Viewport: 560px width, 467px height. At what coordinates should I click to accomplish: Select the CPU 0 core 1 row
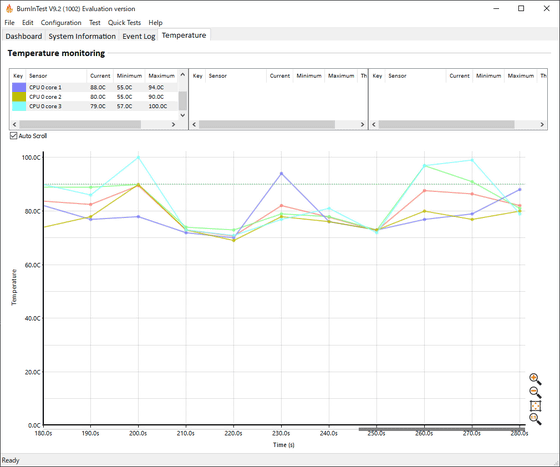[95, 87]
